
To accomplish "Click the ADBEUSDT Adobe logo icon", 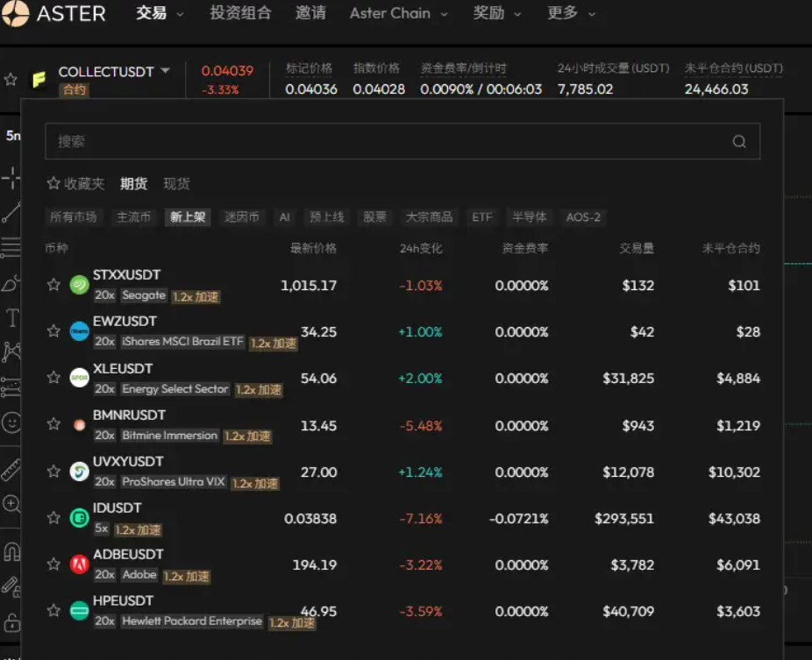I will (x=79, y=564).
